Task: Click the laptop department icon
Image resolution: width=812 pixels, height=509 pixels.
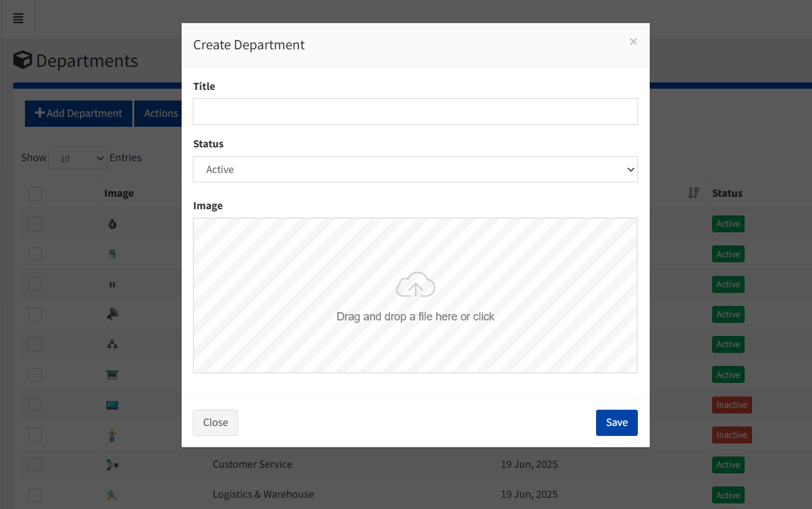Action: point(112,375)
